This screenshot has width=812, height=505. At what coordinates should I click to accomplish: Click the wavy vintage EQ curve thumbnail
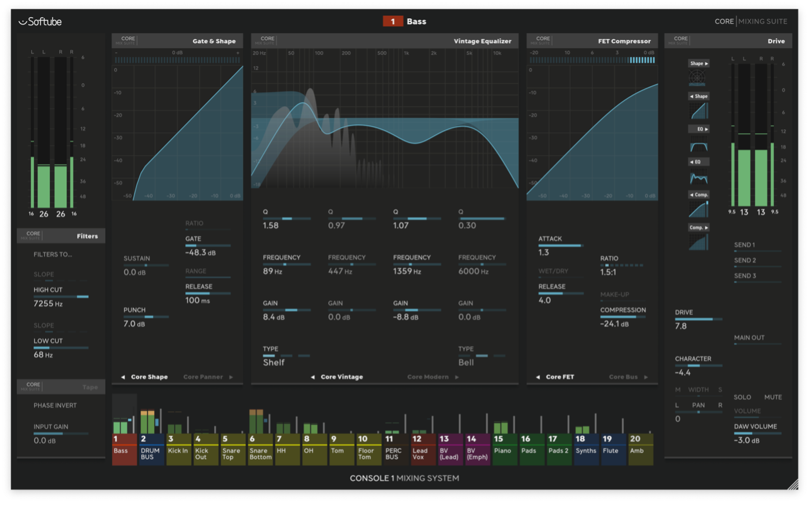click(698, 178)
